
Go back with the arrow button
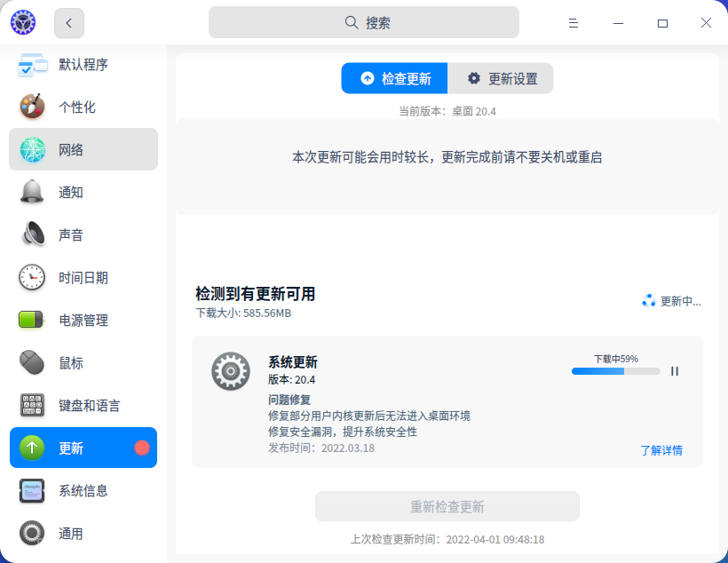coord(69,23)
